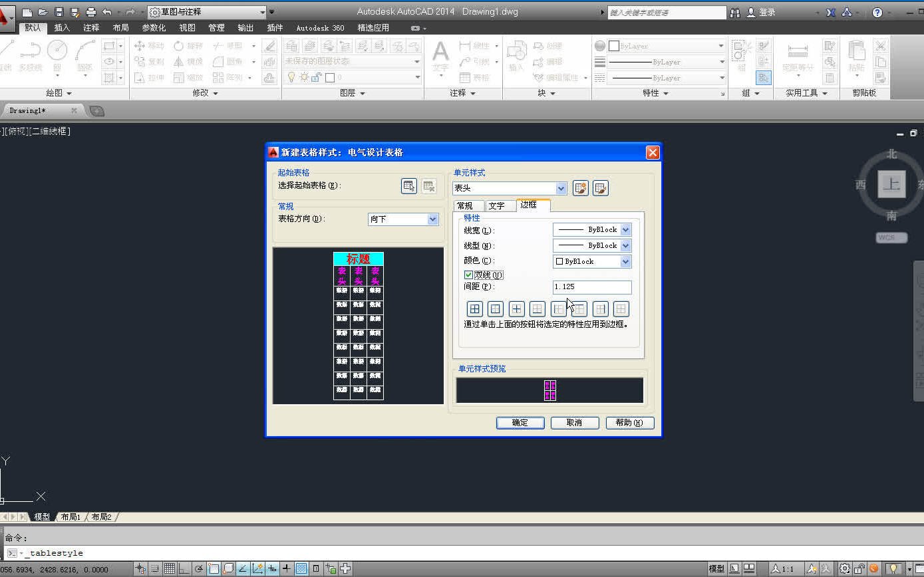Click the 取消 cancel button
Image resolution: width=924 pixels, height=577 pixels.
tap(575, 423)
